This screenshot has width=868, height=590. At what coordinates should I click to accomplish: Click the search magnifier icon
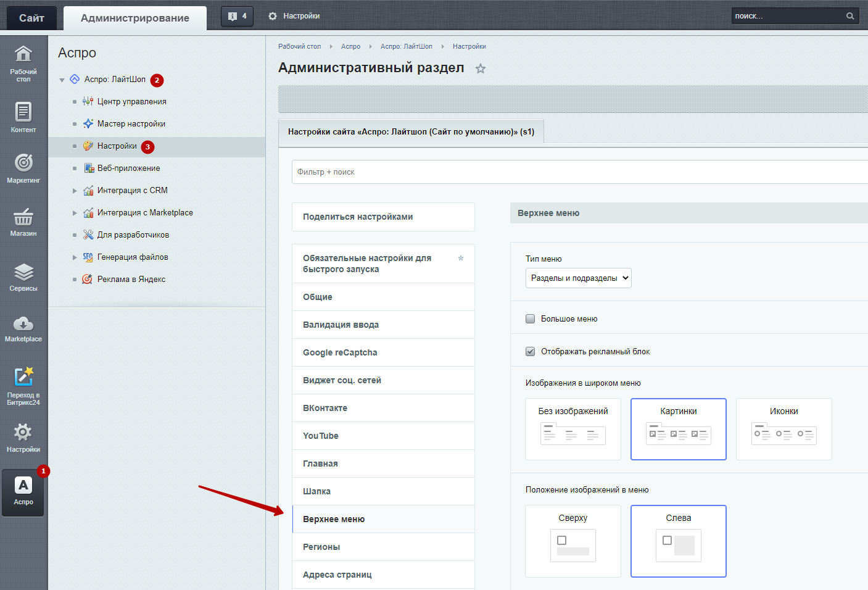849,16
